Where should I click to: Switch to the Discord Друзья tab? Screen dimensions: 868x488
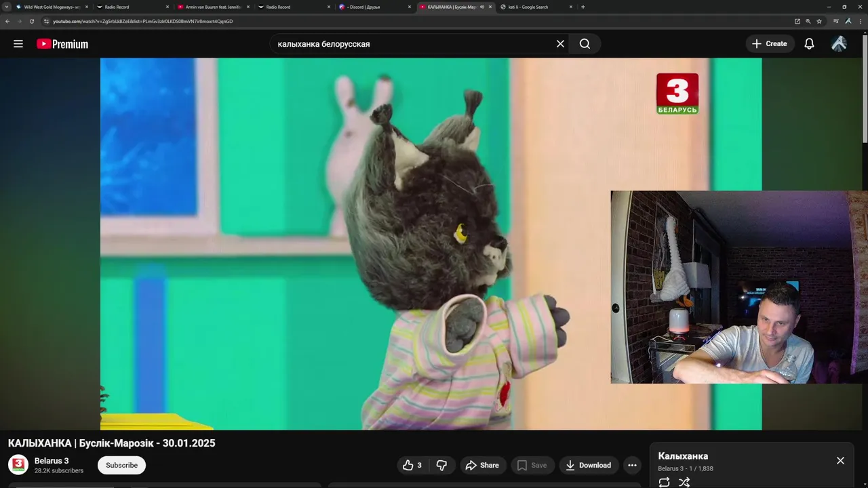(374, 7)
